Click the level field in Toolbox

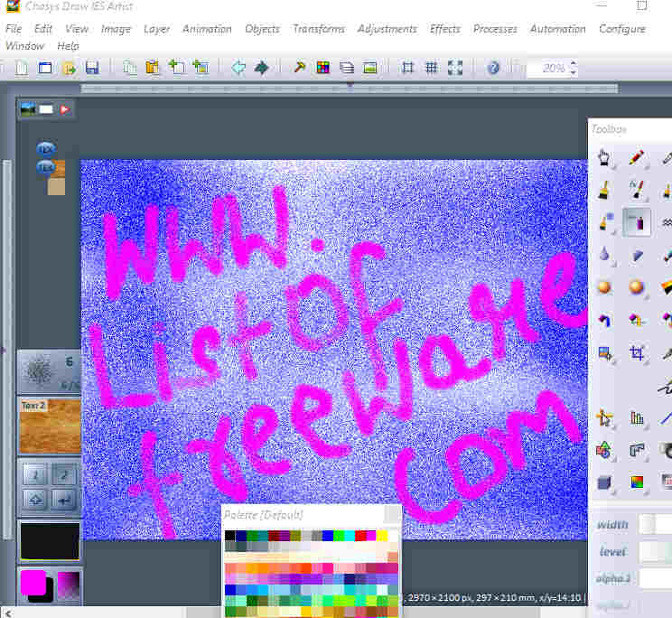[x=655, y=551]
